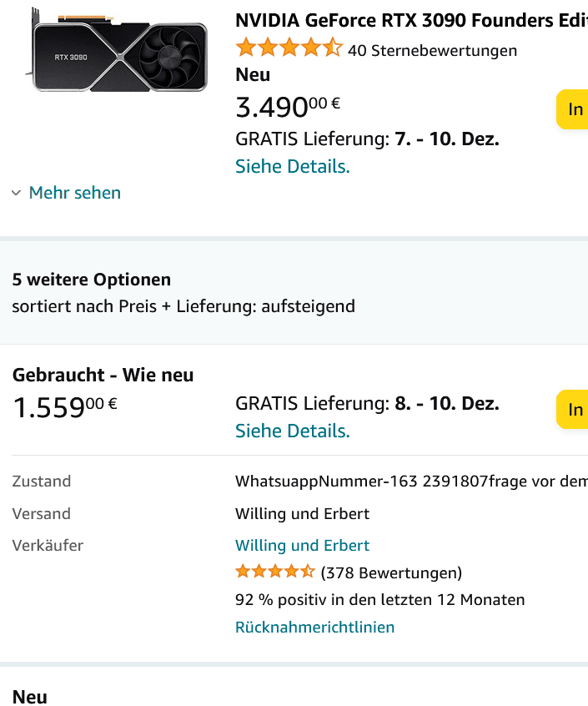588x706 pixels.
Task: Expand the Mehr sehen text link
Action: (x=75, y=193)
